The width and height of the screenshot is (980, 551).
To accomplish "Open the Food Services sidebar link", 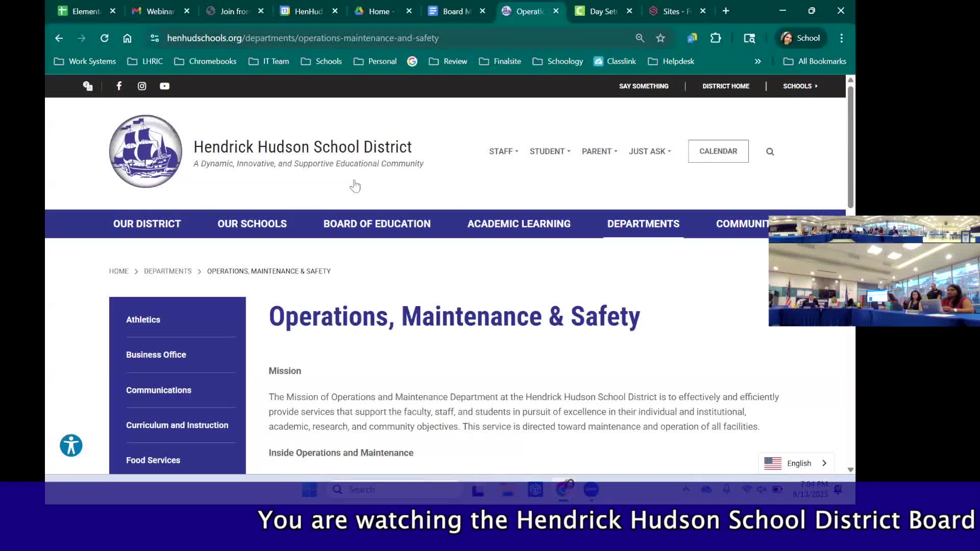I will click(153, 460).
